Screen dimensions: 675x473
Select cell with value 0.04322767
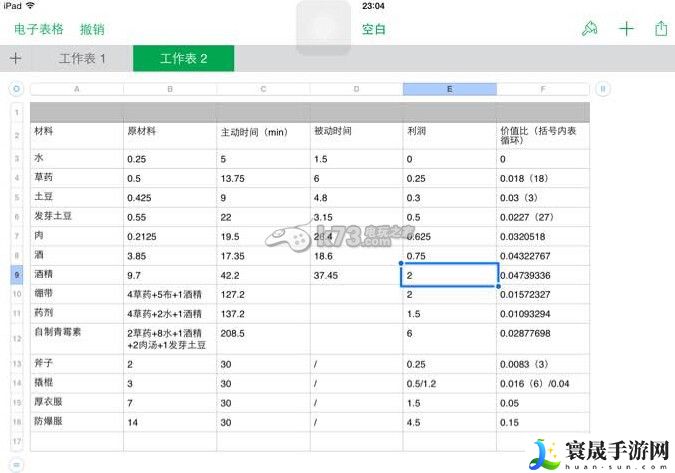(x=543, y=255)
